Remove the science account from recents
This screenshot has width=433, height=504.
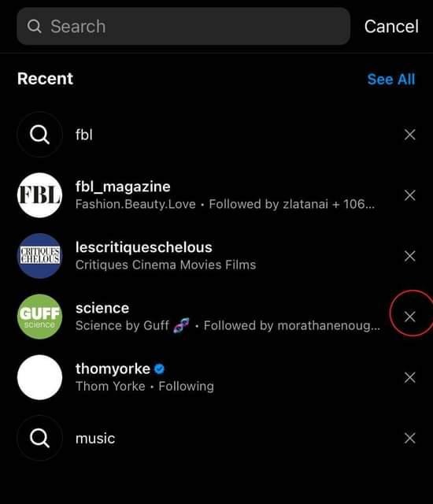pyautogui.click(x=409, y=317)
